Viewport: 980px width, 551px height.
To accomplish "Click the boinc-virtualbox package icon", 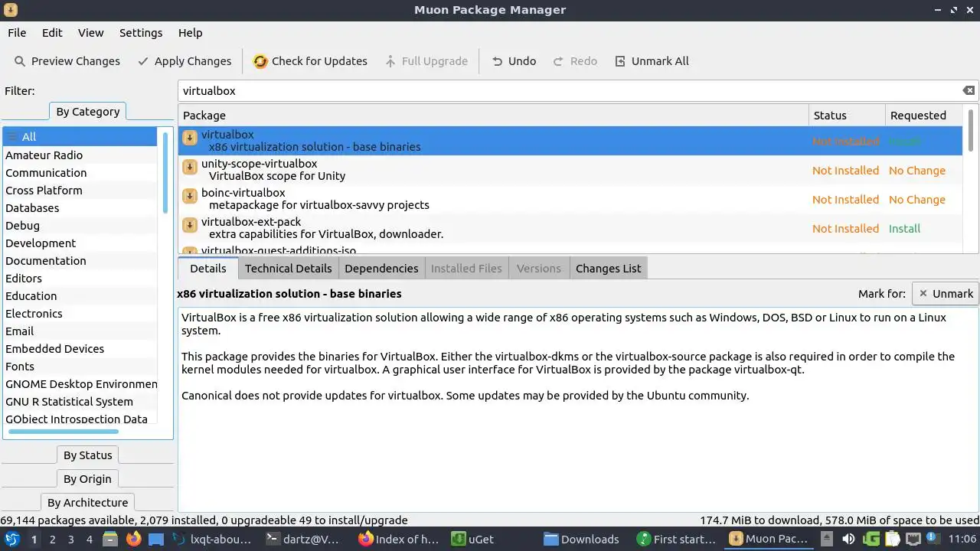I will pos(190,197).
